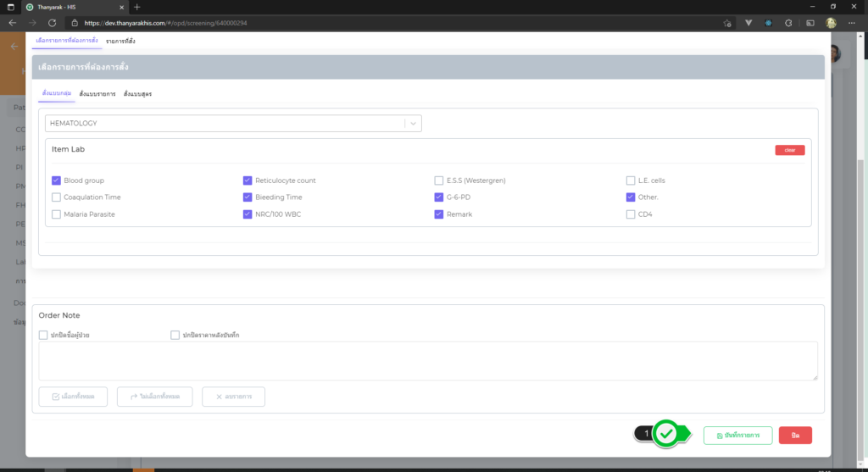Click the browser refresh icon

click(53, 23)
